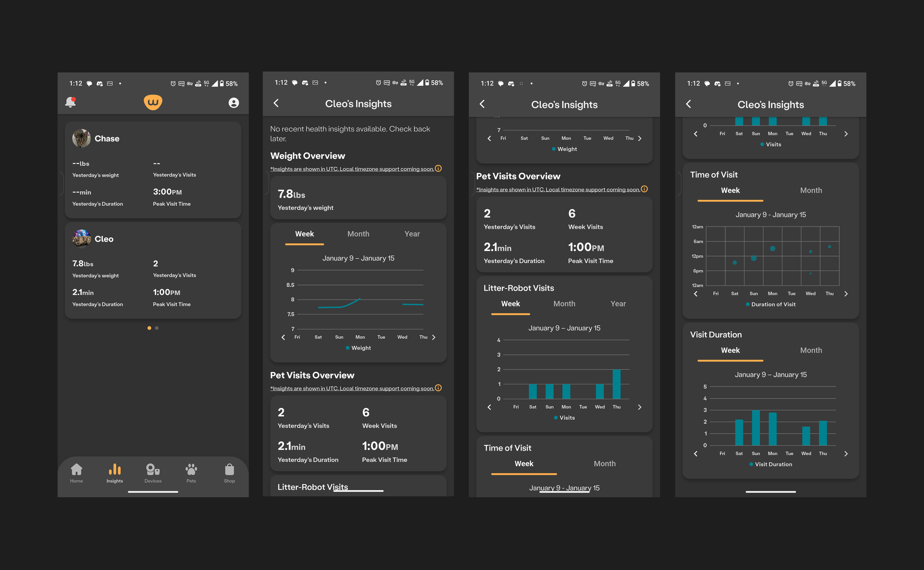The width and height of the screenshot is (924, 570).
Task: Open Insights UTC timezone note under Pet Visits Overview
Action: point(351,389)
